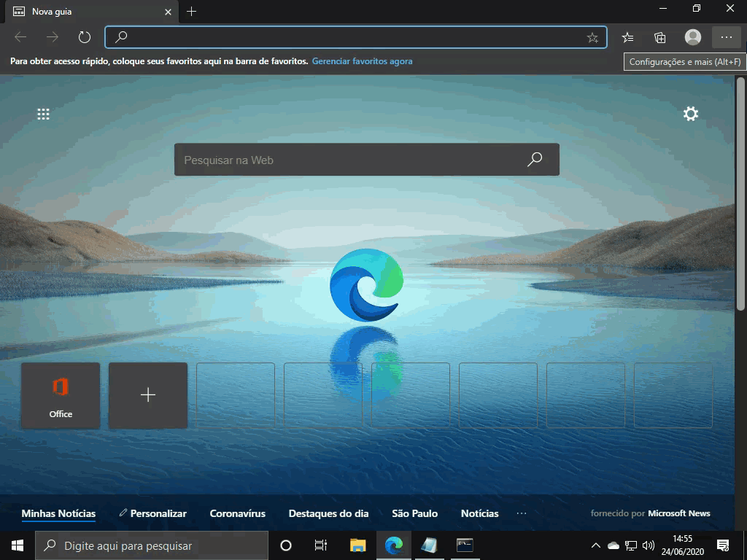Open the Windows Start menu
The width and height of the screenshot is (747, 560).
click(18, 545)
